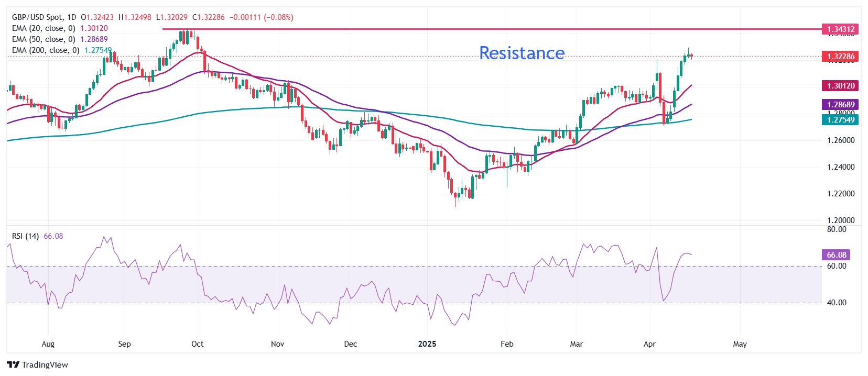Click the 2025 label on time axis
The image size is (868, 376).
coord(427,344)
